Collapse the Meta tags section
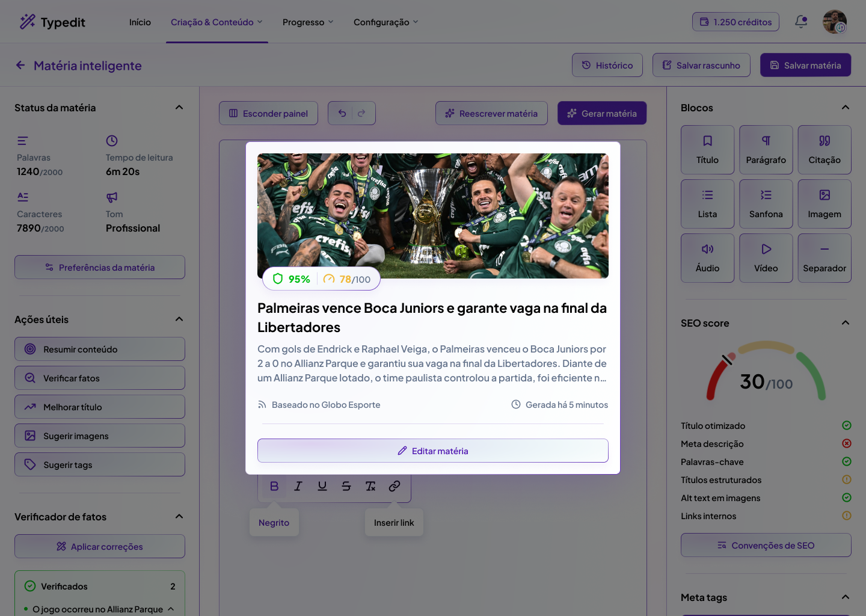 846,597
